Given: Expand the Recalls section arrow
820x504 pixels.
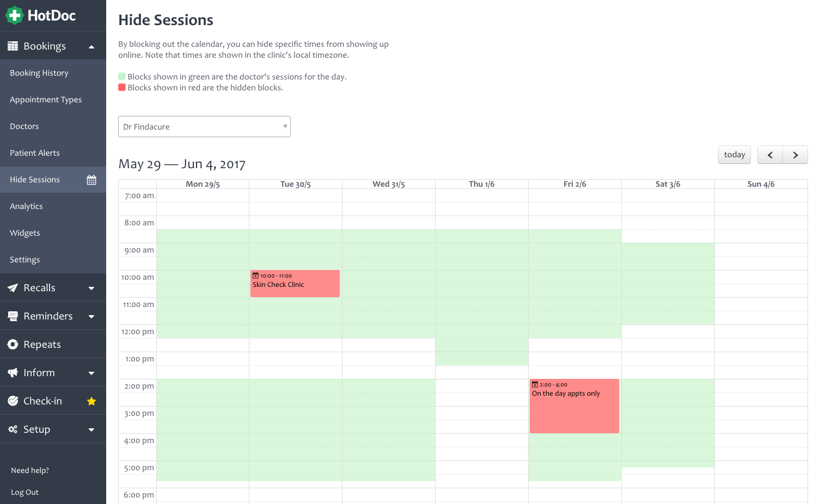Looking at the screenshot, I should tap(91, 288).
